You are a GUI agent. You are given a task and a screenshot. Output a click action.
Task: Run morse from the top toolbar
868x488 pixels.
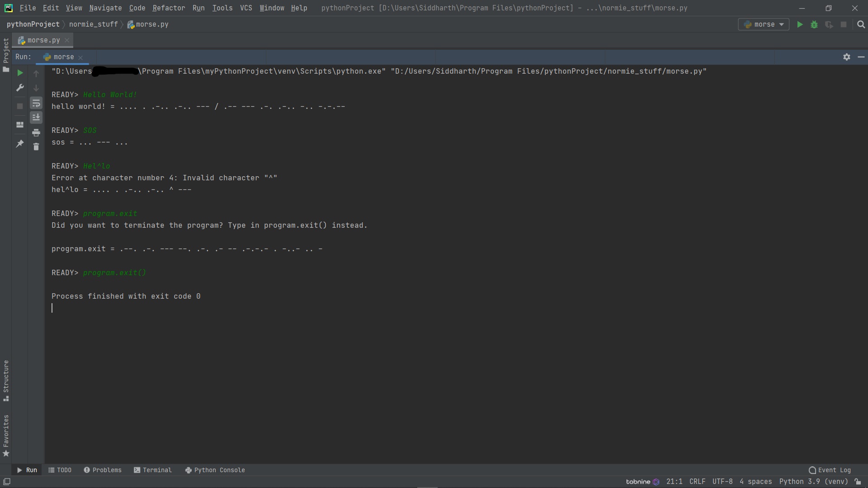[800, 24]
